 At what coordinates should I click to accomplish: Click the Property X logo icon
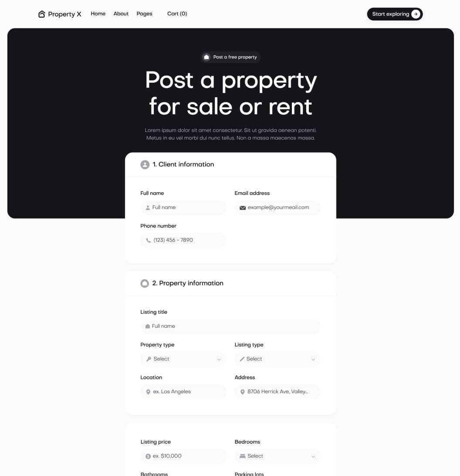[x=42, y=14]
